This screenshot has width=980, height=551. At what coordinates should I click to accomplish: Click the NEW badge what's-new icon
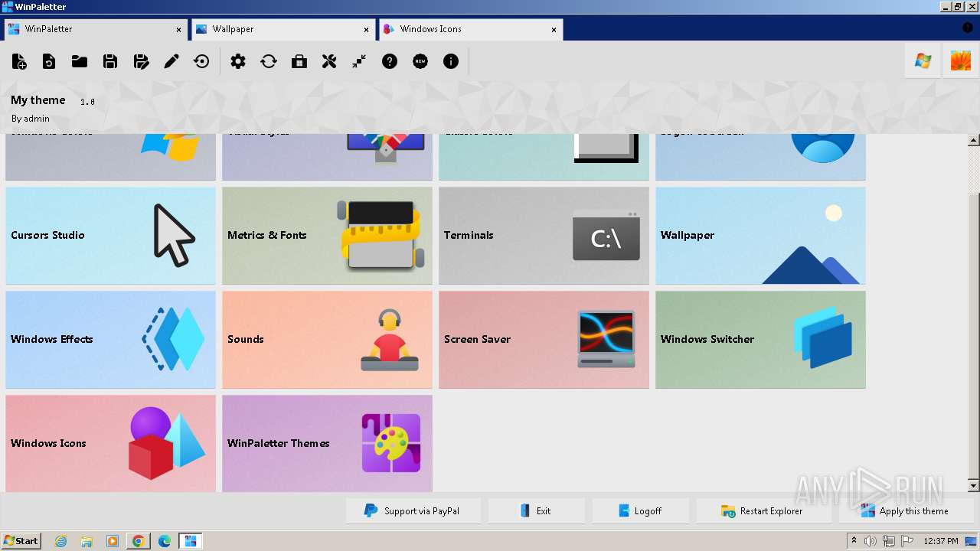(420, 61)
